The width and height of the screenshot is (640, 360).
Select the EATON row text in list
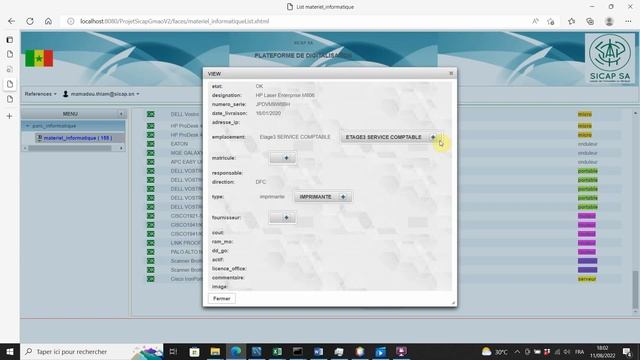point(180,144)
